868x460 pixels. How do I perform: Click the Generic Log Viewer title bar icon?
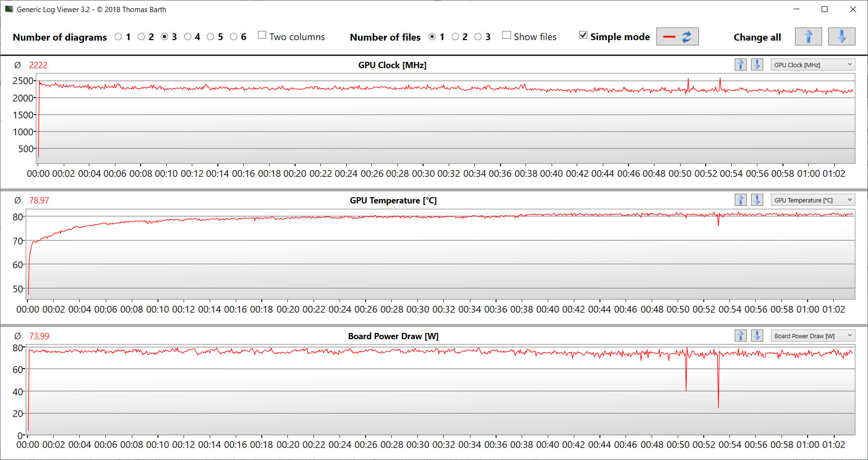(9, 9)
